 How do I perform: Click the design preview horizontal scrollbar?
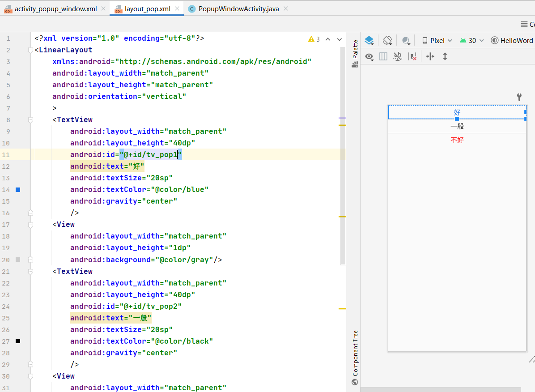click(441, 390)
